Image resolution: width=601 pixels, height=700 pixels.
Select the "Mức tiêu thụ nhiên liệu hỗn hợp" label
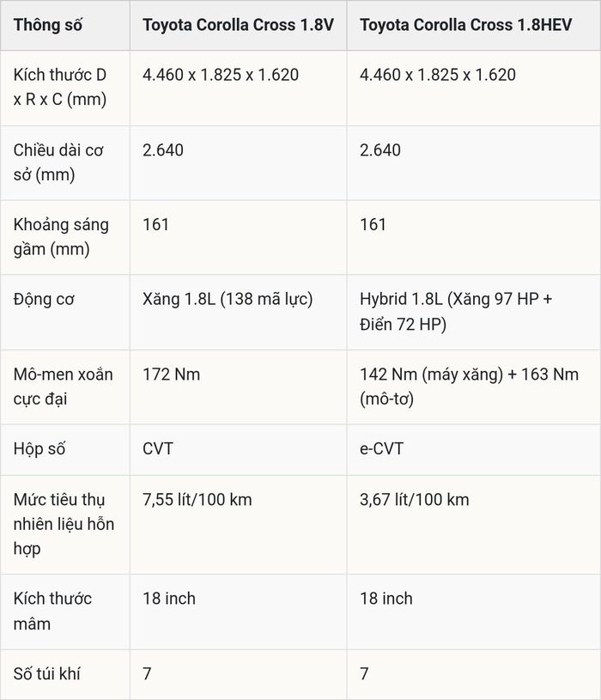pos(64,524)
